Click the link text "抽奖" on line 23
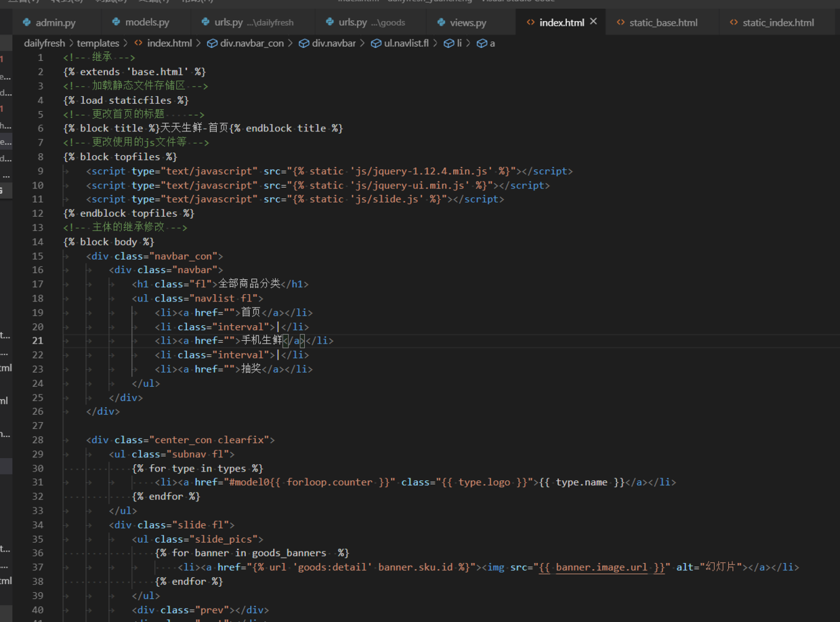840x622 pixels. pyautogui.click(x=251, y=369)
